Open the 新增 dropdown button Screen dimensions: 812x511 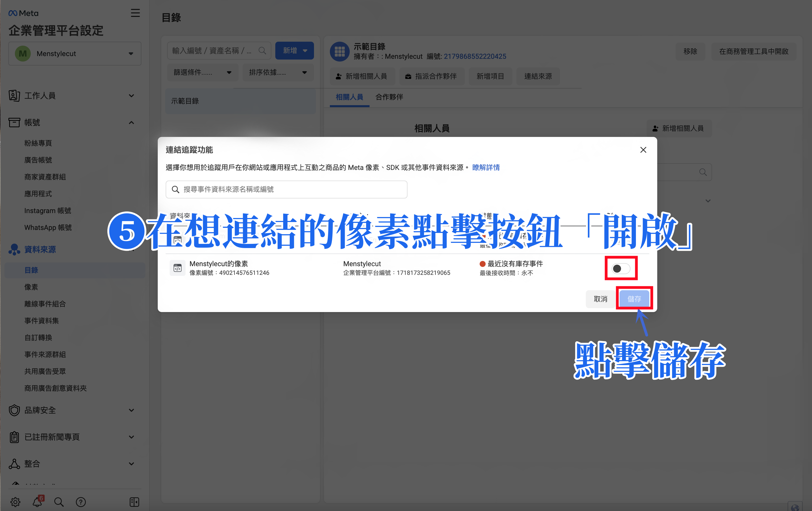(294, 50)
